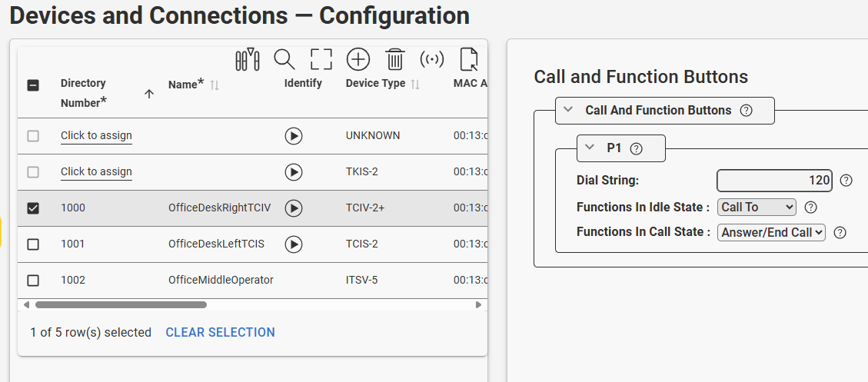This screenshot has height=382, width=868.
Task: Check the row 1001 checkbox
Action: 33,244
